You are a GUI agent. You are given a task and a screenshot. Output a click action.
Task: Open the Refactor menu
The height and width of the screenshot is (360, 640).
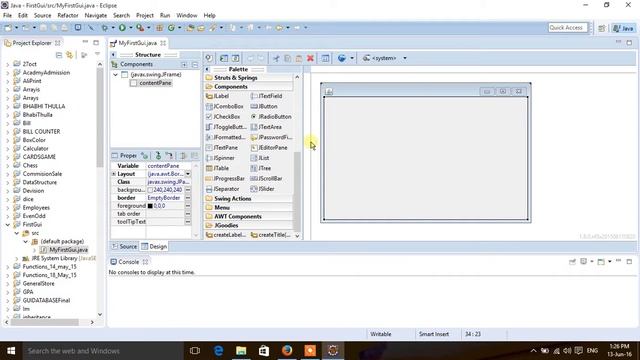click(x=68, y=16)
